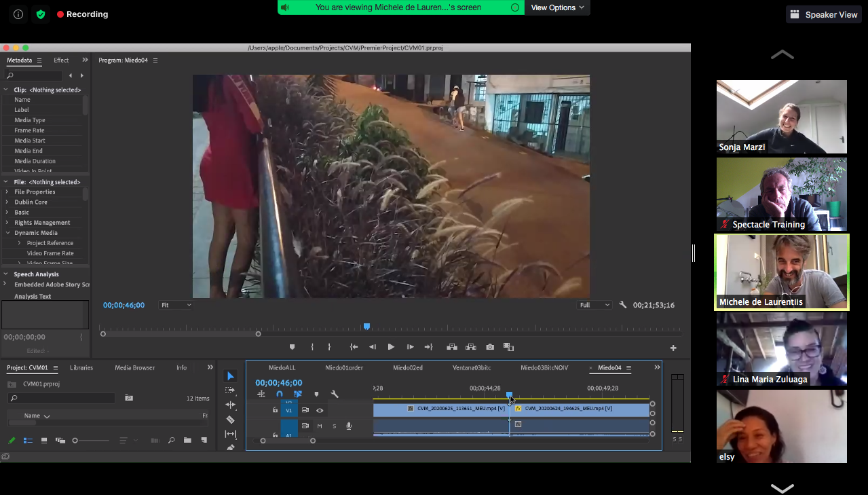Toggle Snap in the timeline
The image size is (868, 495).
click(x=280, y=394)
